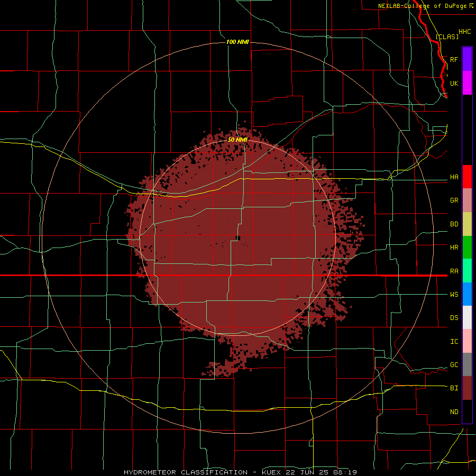Viewport: 476px width, 476px height.
Task: Click the DS legend label
Action: pos(454,318)
